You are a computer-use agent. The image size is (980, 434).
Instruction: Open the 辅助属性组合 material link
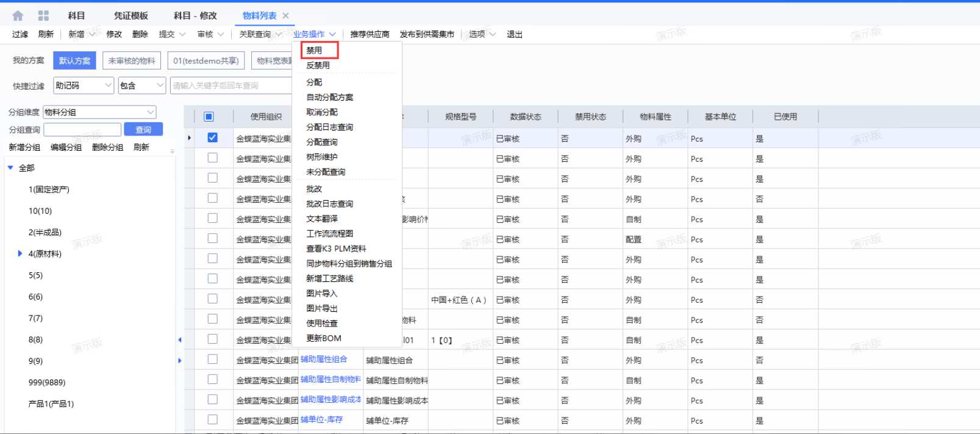tap(324, 359)
